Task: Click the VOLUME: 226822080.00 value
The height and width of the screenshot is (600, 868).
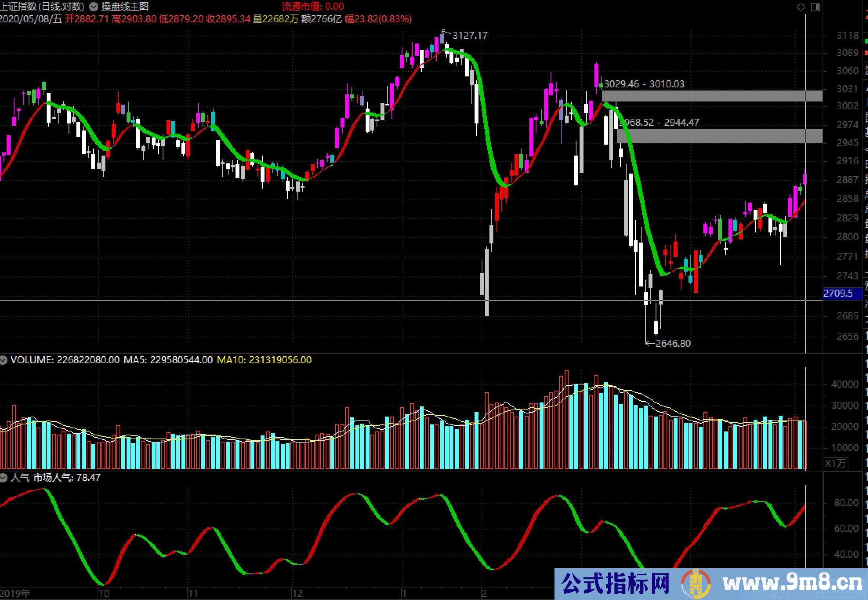Action: point(65,360)
